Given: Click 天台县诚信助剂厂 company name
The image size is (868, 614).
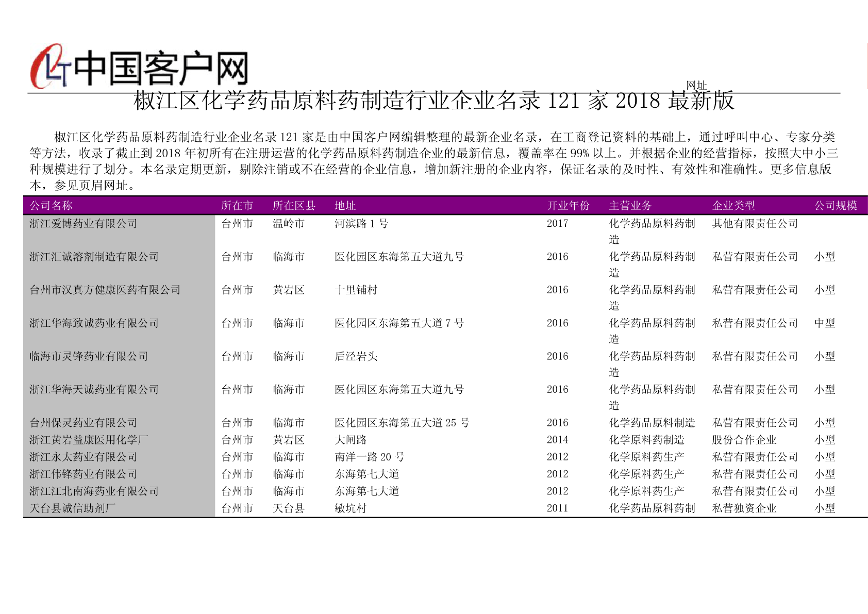Looking at the screenshot, I should [73, 508].
